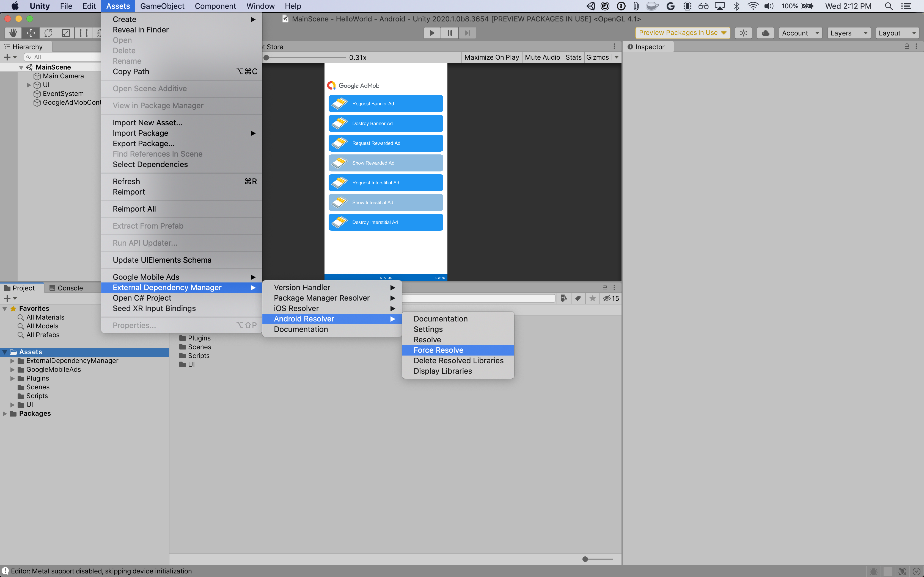Click the cloud upload icon in toolbar
The height and width of the screenshot is (577, 924).
766,33
